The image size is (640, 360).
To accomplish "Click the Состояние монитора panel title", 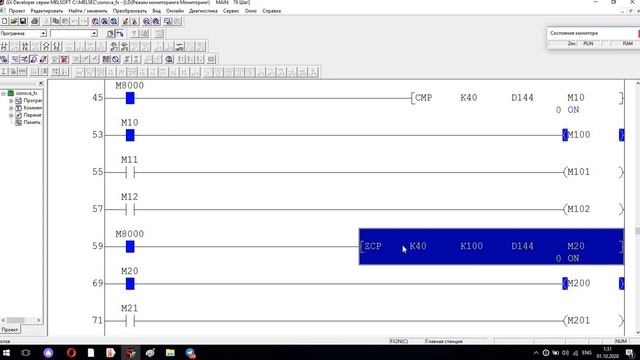I will [x=574, y=33].
